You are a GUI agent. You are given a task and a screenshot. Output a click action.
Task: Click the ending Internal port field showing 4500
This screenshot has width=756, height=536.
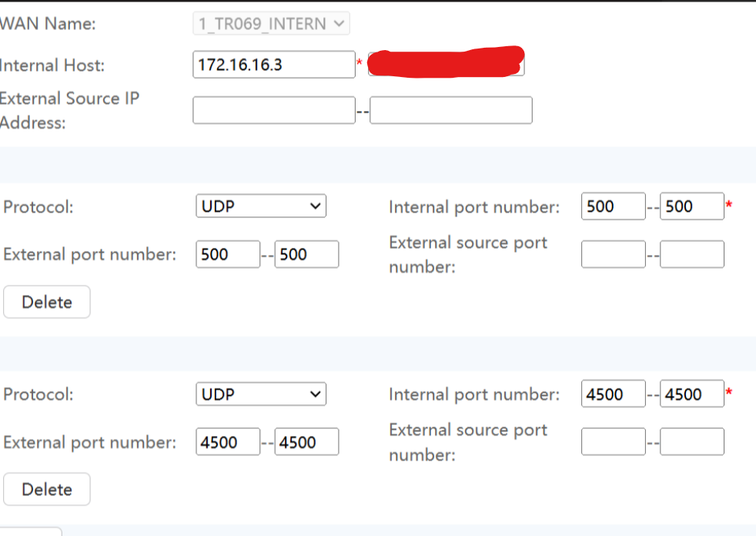(x=691, y=394)
